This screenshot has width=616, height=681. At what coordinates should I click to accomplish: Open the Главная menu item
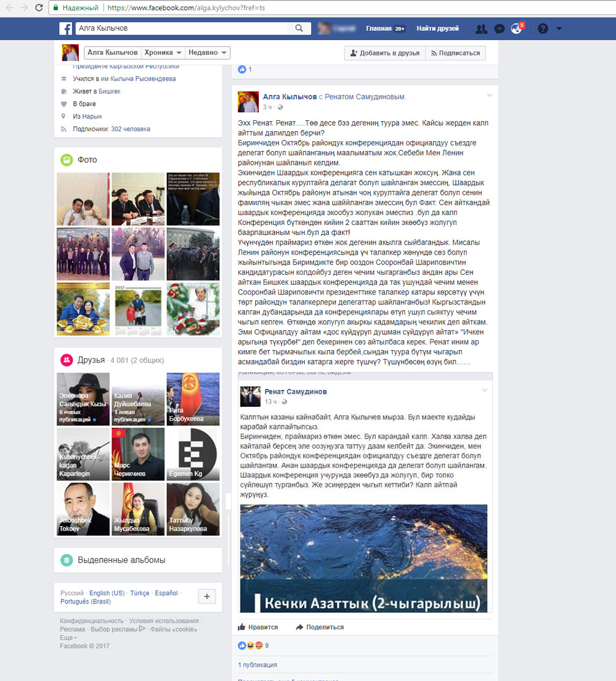[x=378, y=28]
